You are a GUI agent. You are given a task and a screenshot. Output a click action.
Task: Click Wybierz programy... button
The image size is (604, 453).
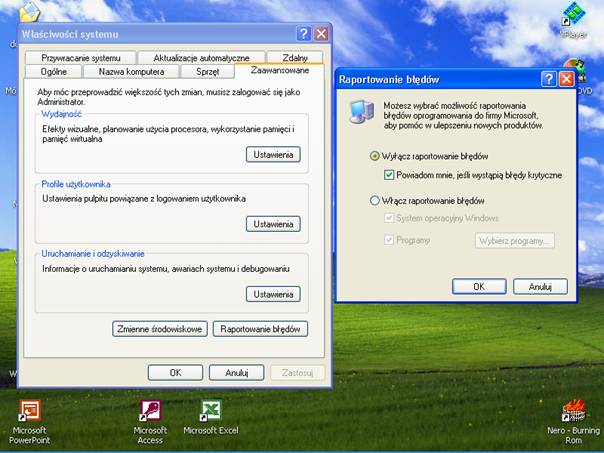click(x=515, y=241)
